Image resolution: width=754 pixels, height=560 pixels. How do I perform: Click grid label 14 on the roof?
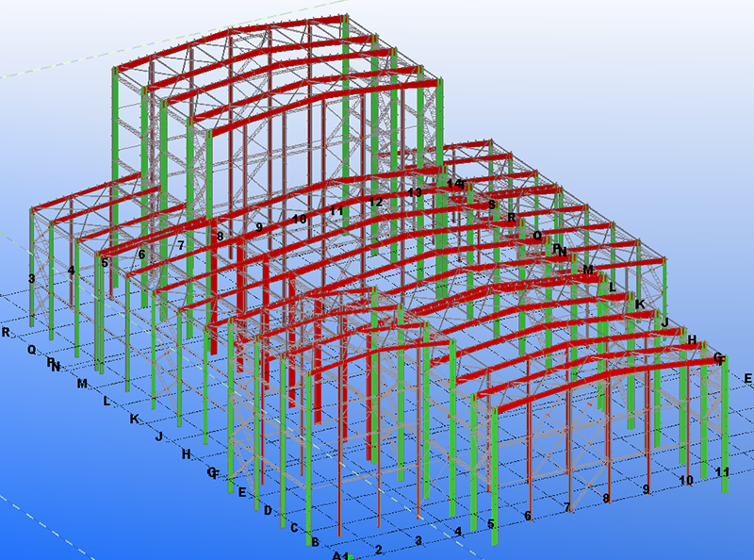coord(456,184)
